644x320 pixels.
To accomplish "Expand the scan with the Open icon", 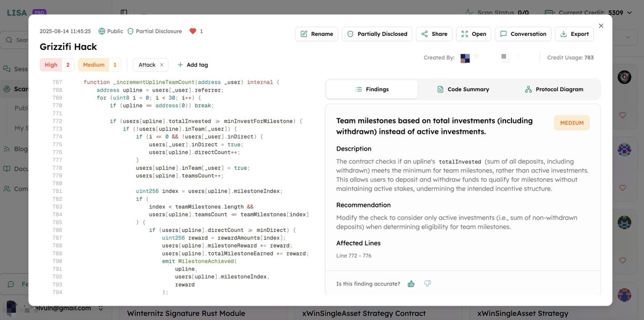I will (x=464, y=33).
